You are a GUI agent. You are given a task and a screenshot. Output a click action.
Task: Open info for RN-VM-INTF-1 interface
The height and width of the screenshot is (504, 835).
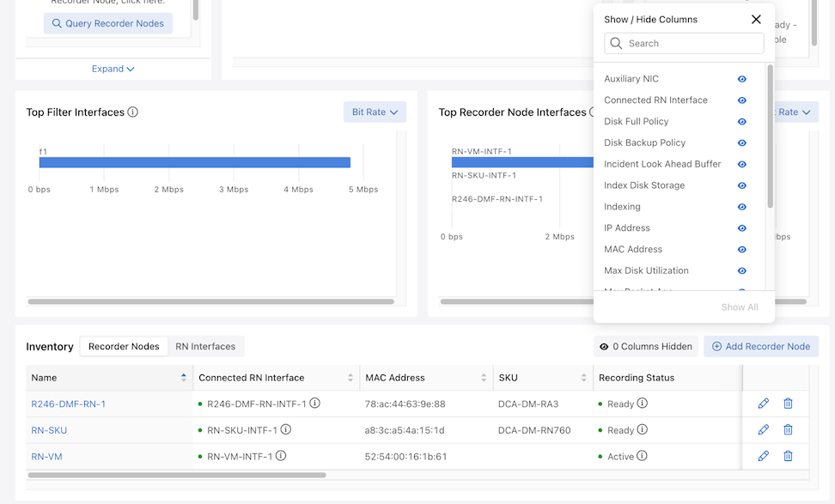(281, 456)
